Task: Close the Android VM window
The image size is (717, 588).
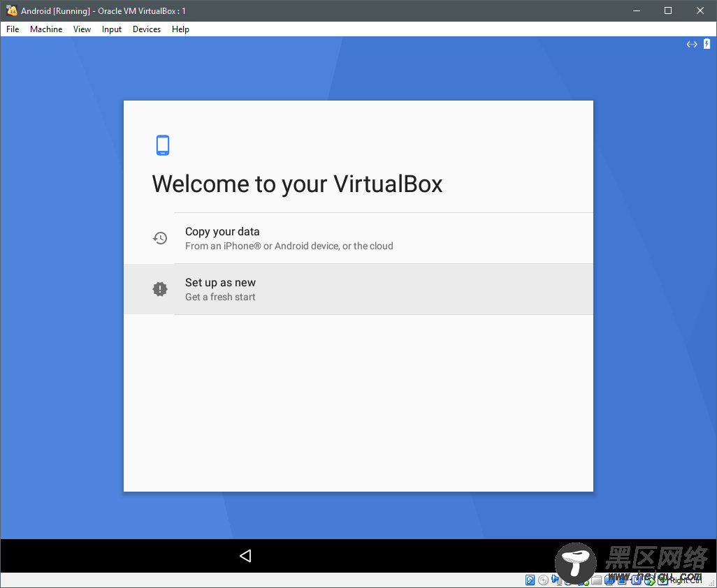Action: (x=700, y=10)
